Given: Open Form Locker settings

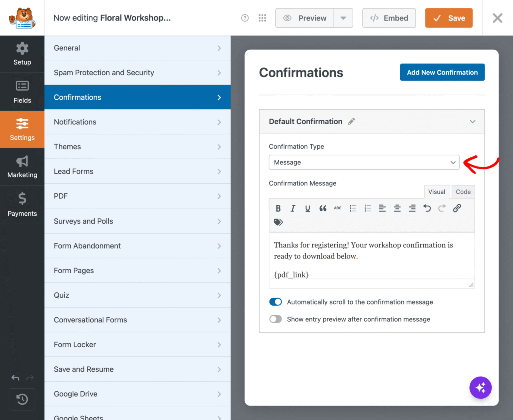Looking at the screenshot, I should point(137,345).
